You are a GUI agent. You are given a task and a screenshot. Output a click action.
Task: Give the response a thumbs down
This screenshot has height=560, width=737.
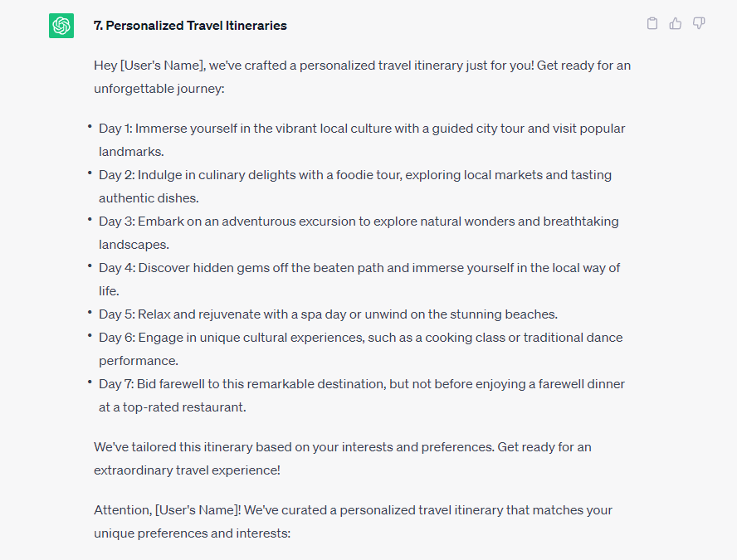coord(699,23)
